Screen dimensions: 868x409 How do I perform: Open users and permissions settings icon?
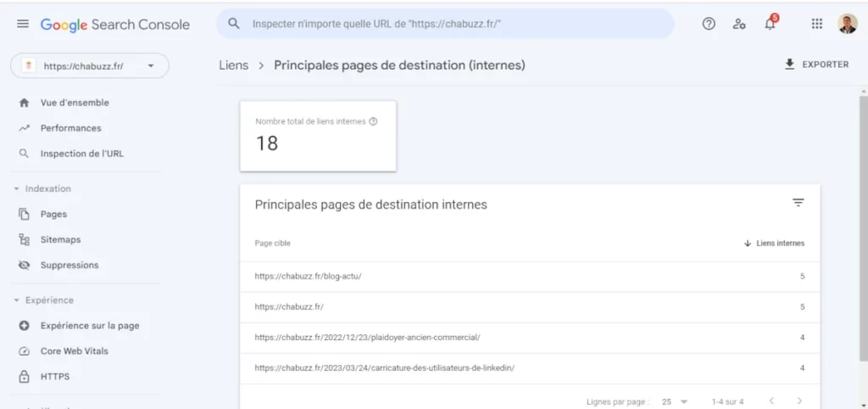click(739, 24)
